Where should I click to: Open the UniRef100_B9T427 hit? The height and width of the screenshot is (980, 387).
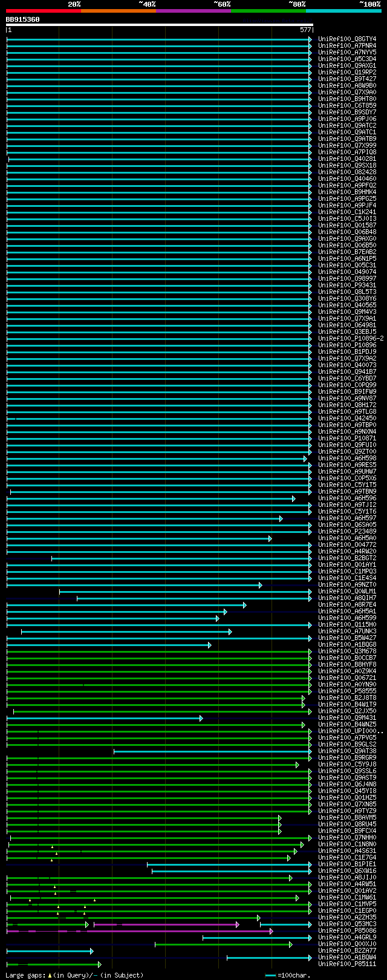pos(347,79)
